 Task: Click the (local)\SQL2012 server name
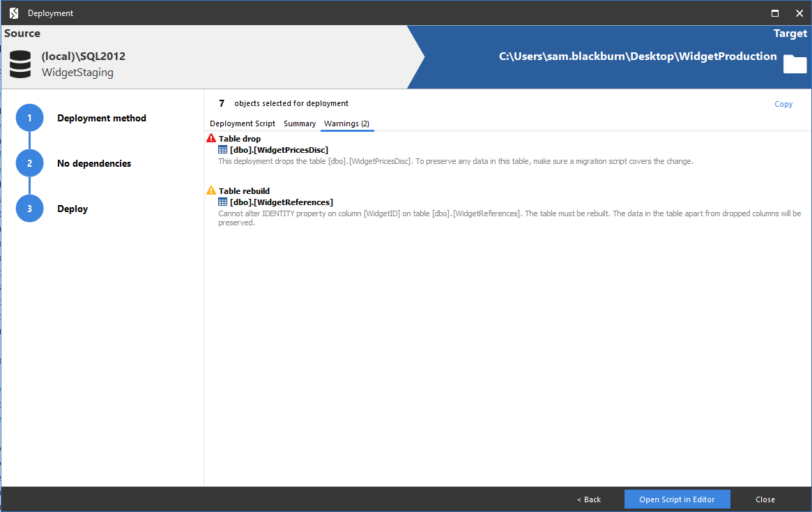[83, 56]
